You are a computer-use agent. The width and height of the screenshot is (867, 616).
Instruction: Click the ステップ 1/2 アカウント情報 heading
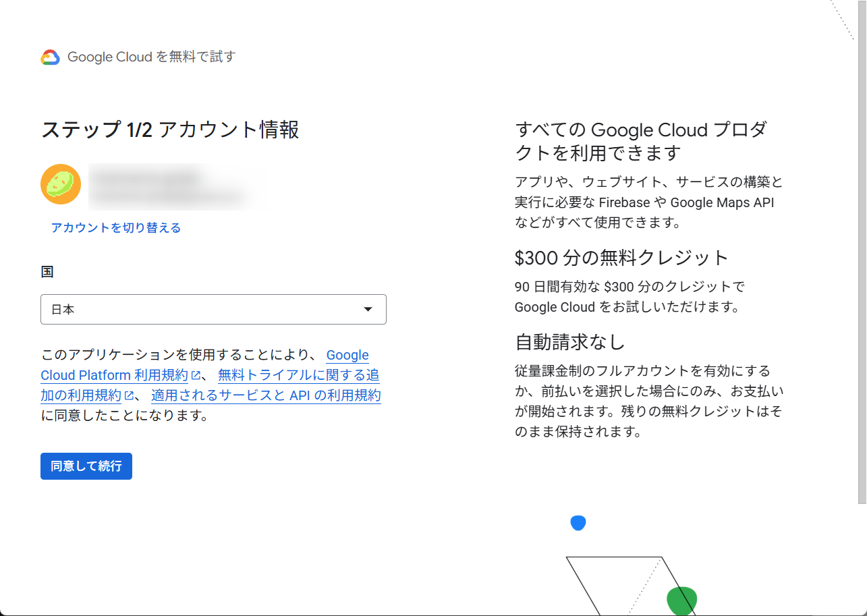[x=170, y=130]
